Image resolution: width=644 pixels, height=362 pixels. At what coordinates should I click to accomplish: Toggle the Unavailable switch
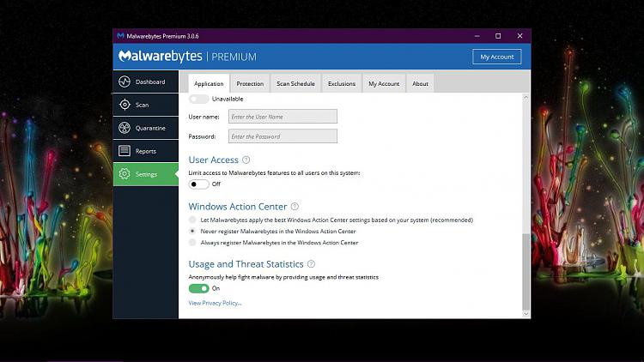(x=199, y=99)
